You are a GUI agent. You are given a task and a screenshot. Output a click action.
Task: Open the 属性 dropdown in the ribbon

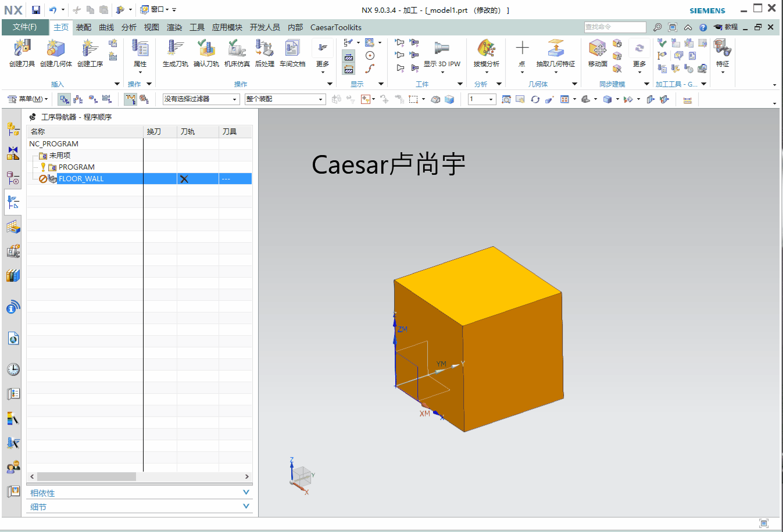(140, 56)
